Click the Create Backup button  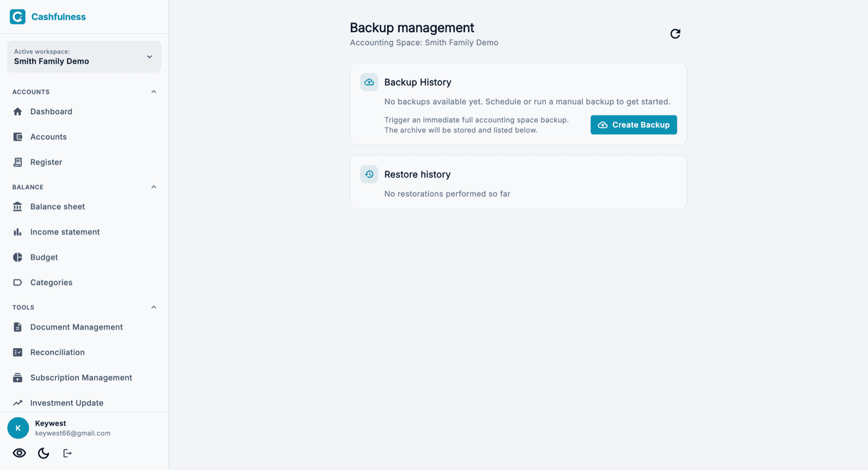[x=634, y=125]
